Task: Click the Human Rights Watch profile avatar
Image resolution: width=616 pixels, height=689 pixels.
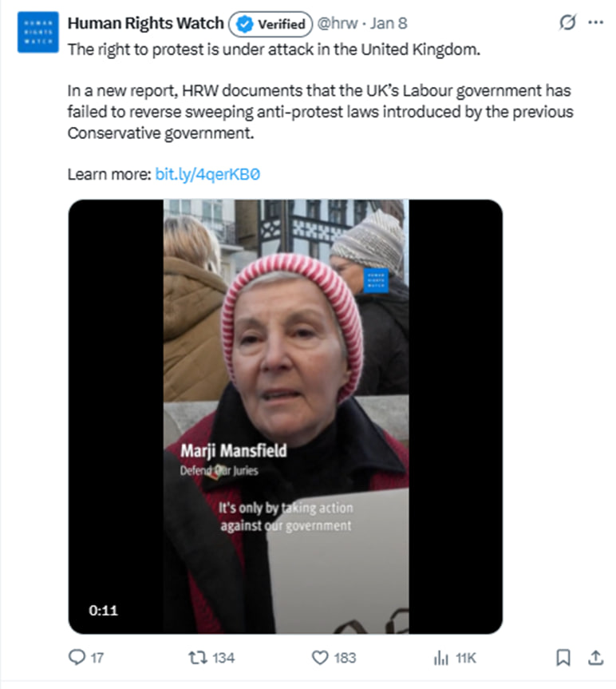Action: point(38,32)
